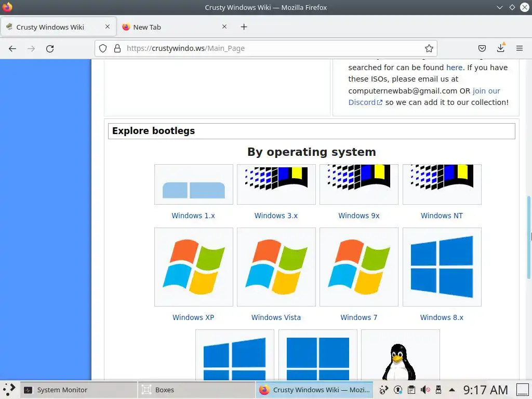The image size is (532, 399).
Task: Open a new tab with the plus button
Action: click(244, 27)
